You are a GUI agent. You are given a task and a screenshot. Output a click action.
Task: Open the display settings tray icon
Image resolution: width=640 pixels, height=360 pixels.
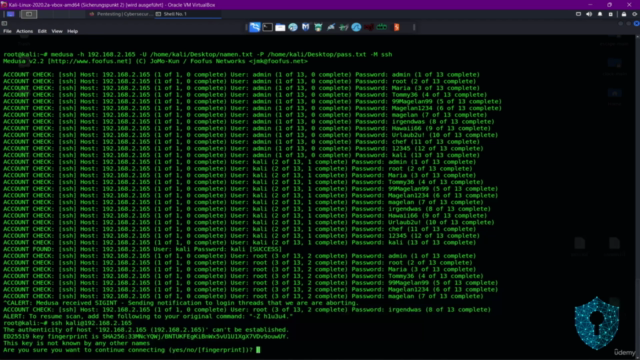coord(578,14)
